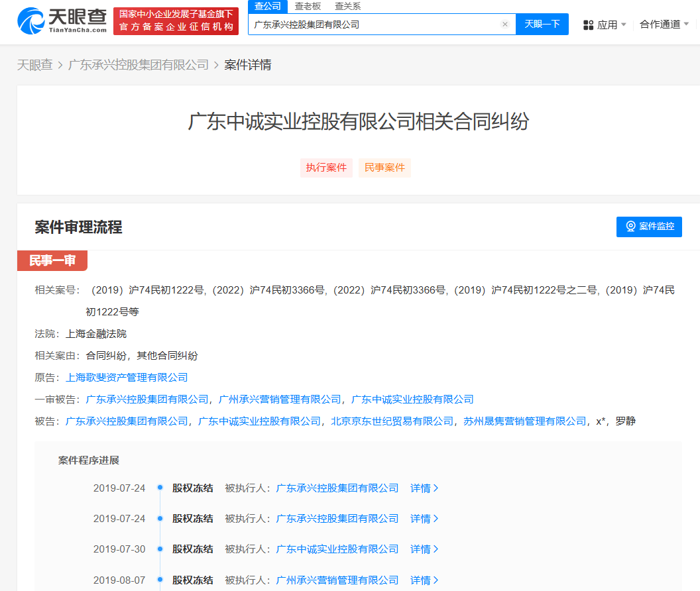700x591 pixels.
Task: Select the 民事案件 tag
Action: (385, 168)
